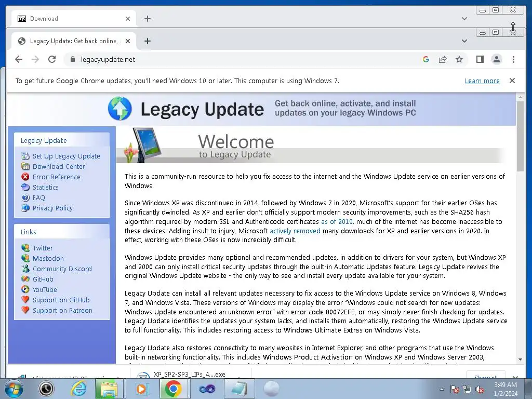Click the Legacy Update globe logo
This screenshot has height=399, width=532.
tap(120, 109)
